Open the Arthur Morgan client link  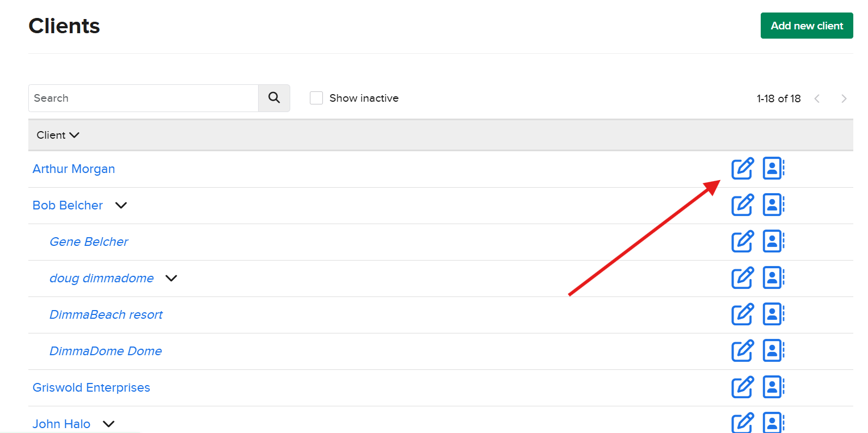click(x=74, y=169)
